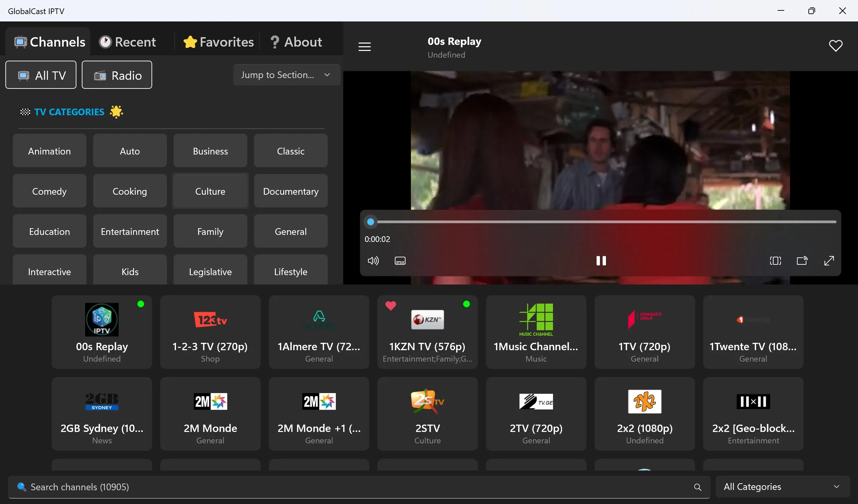Click the search magnifier icon in the search bar
Image resolution: width=858 pixels, height=504 pixels.
pyautogui.click(x=697, y=487)
